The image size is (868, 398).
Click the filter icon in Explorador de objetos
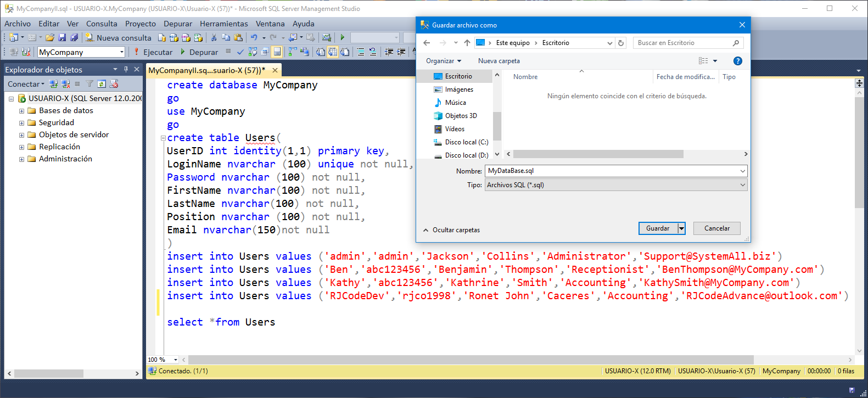(89, 84)
